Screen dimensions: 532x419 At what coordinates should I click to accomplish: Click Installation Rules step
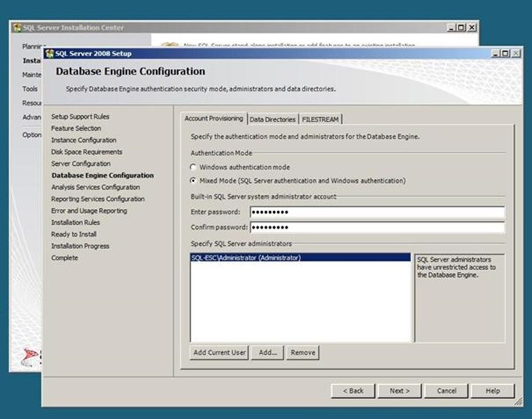click(x=75, y=222)
